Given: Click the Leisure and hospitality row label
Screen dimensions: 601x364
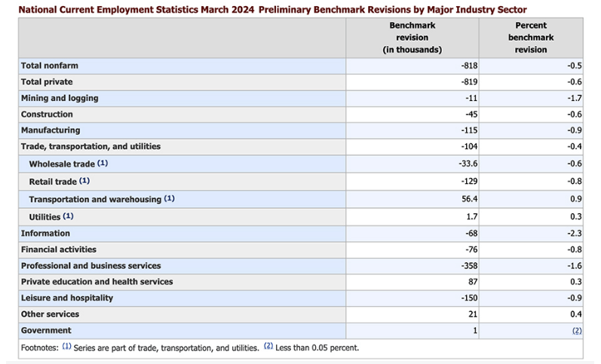Looking at the screenshot, I should [x=67, y=298].
